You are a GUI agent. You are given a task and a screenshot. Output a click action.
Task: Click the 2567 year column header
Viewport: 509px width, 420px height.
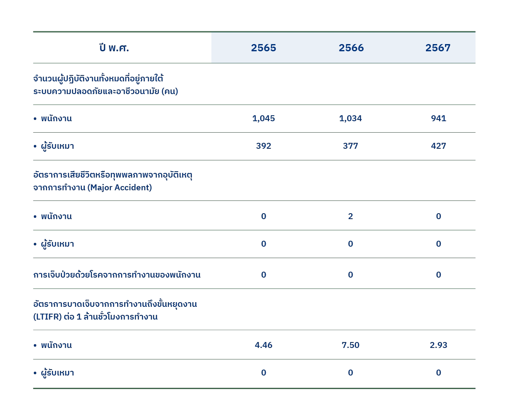(x=438, y=48)
